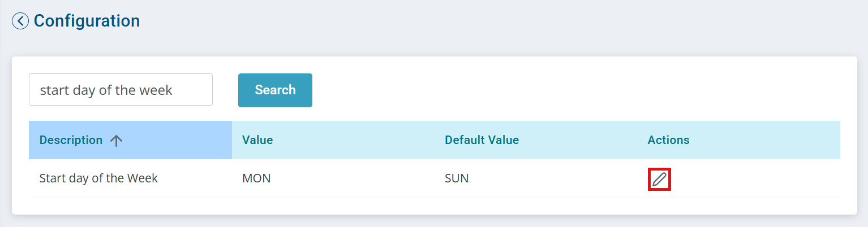Click the Actions column header
The height and width of the screenshot is (227, 868).
668,140
